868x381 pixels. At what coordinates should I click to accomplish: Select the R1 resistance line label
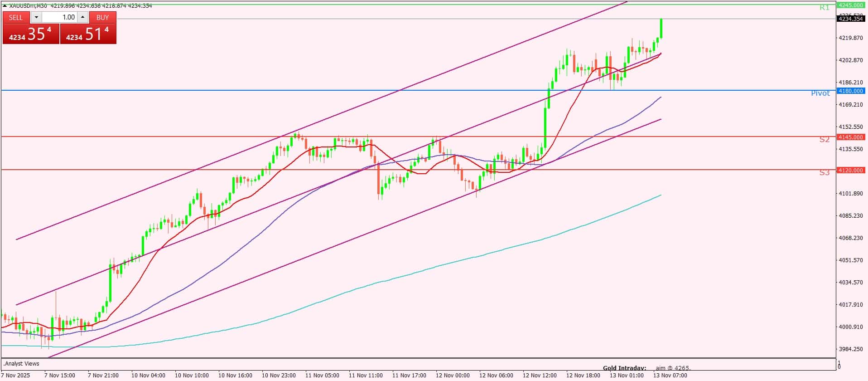point(824,8)
